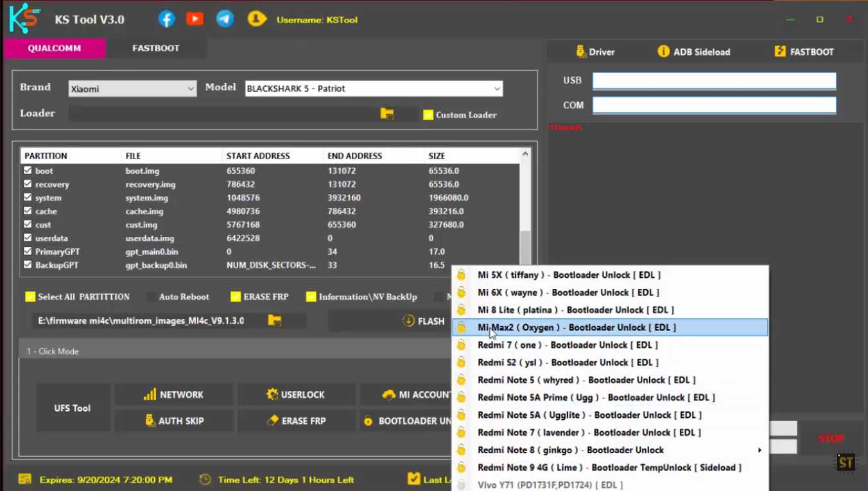Click the lock icon for Redmi Note 9 4G
Screen dimensions: 868x491
click(461, 468)
